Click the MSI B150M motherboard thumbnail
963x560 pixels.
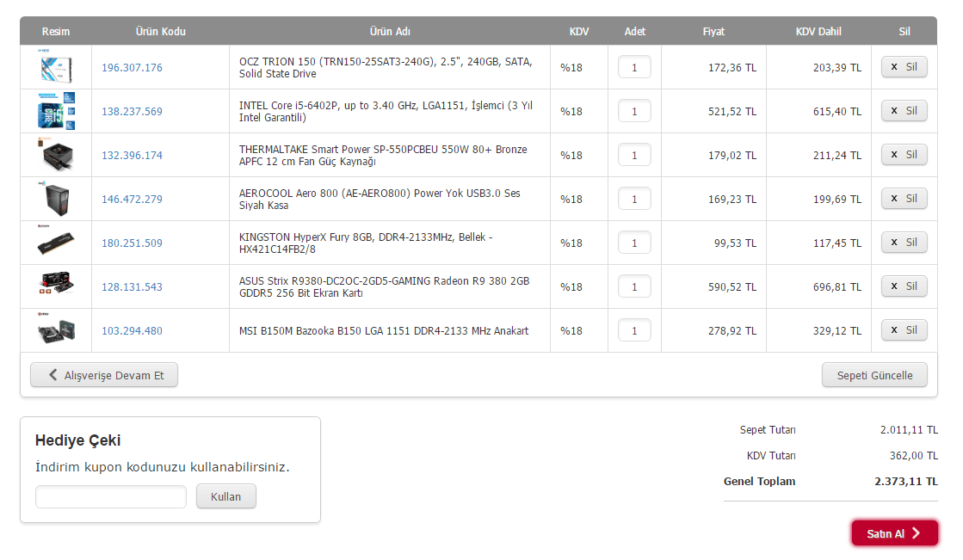click(56, 330)
